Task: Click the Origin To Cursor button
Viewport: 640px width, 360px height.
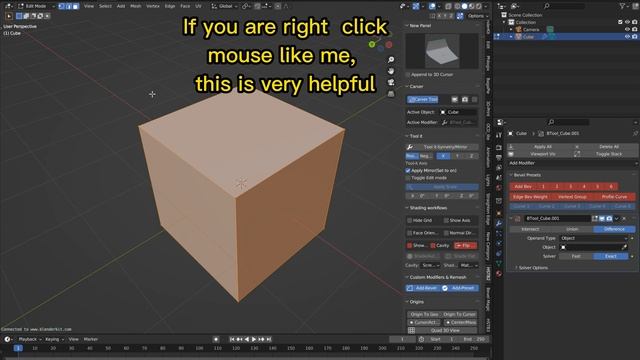Action: point(460,314)
